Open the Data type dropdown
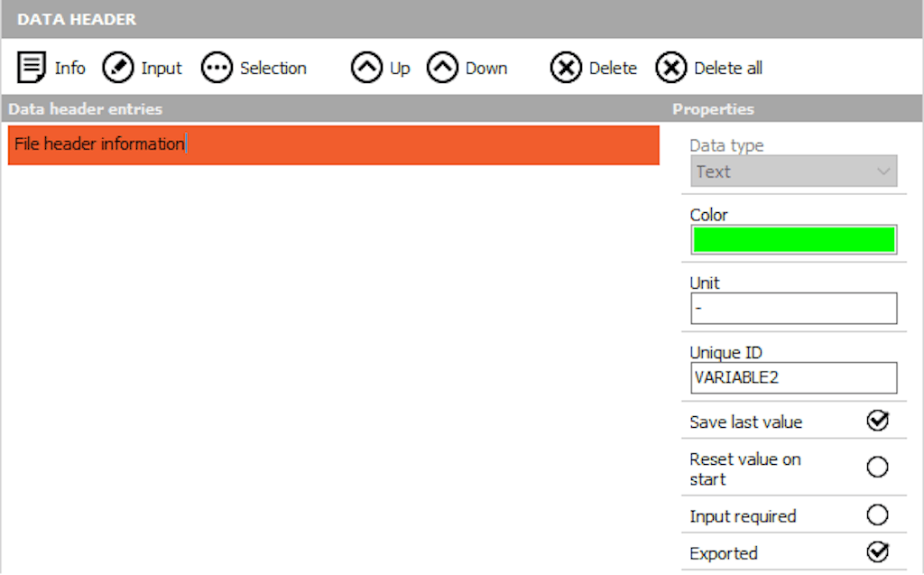 click(794, 171)
